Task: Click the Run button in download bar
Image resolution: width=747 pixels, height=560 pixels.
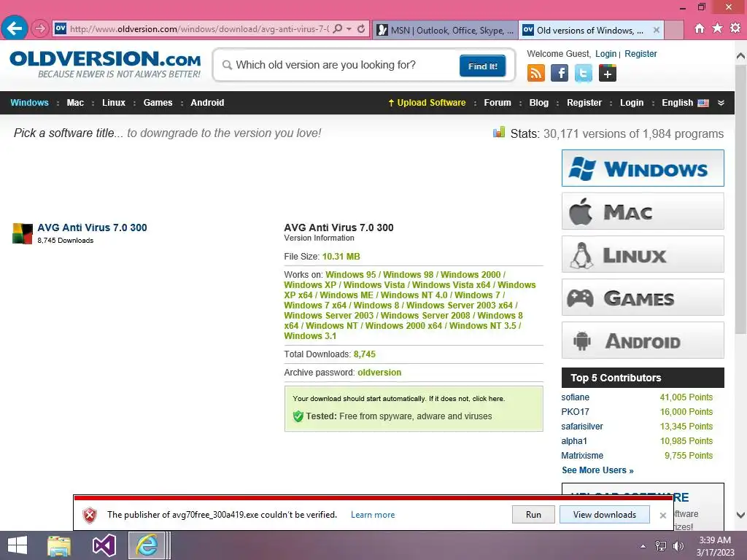Action: [x=533, y=515]
